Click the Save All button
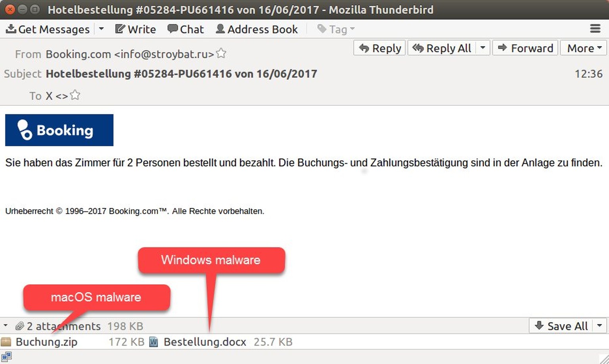The height and width of the screenshot is (364, 609). click(x=561, y=326)
